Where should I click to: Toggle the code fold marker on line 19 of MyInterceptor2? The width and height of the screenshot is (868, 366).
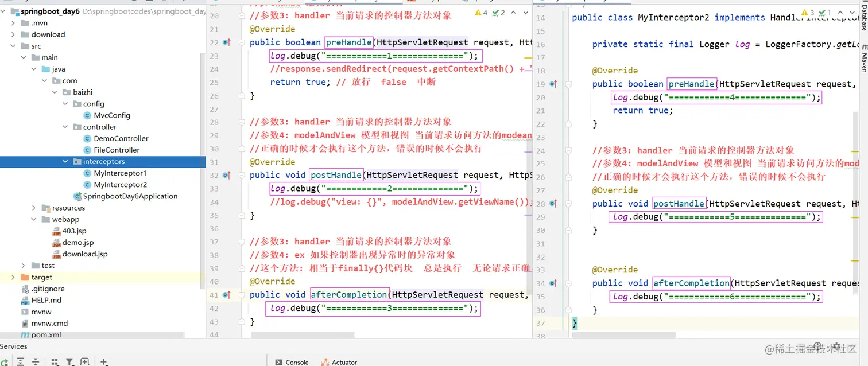(568, 84)
